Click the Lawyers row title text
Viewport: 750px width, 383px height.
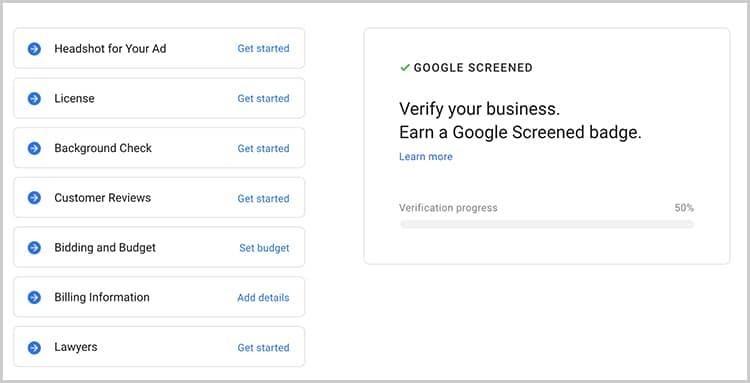point(76,347)
